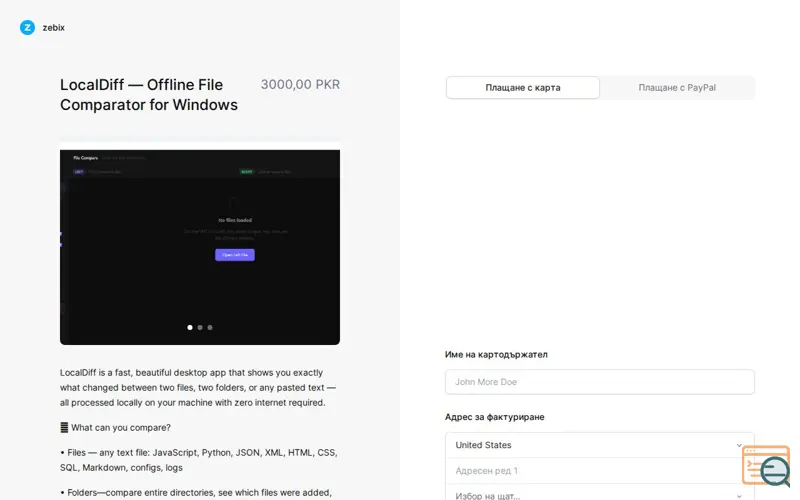
Task: Click the 'Име на картодържател' label
Action: tap(496, 355)
